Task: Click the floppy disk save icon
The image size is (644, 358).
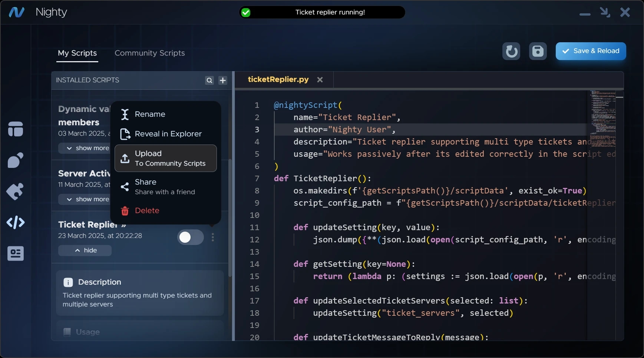Action: (x=538, y=51)
